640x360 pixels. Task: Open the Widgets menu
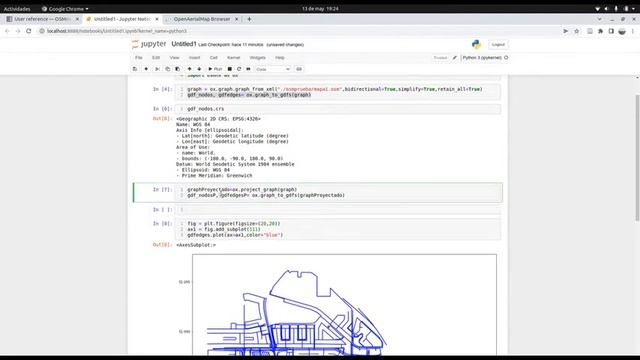click(x=258, y=58)
